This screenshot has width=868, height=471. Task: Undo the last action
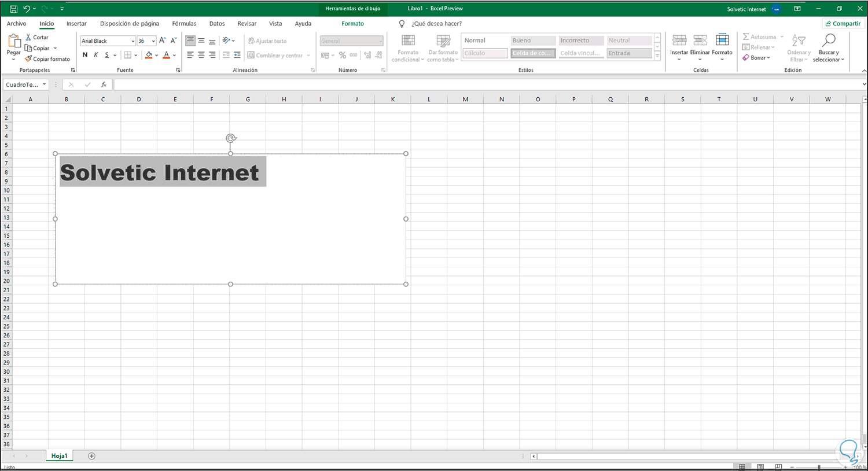pyautogui.click(x=26, y=9)
